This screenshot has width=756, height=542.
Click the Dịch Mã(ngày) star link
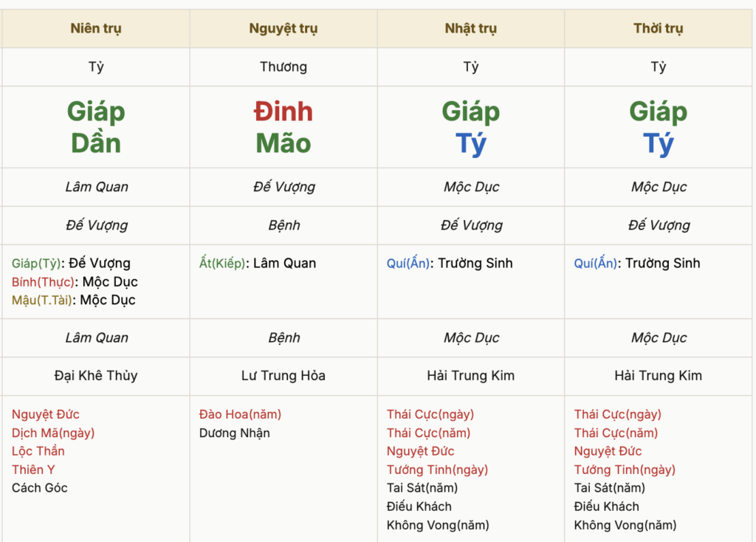[x=53, y=433]
